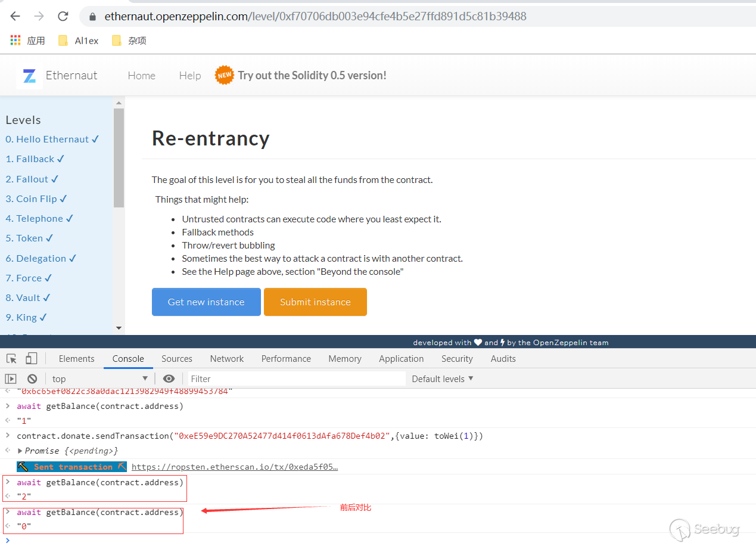Open the top context dropdown
The height and width of the screenshot is (546, 756).
click(x=99, y=379)
